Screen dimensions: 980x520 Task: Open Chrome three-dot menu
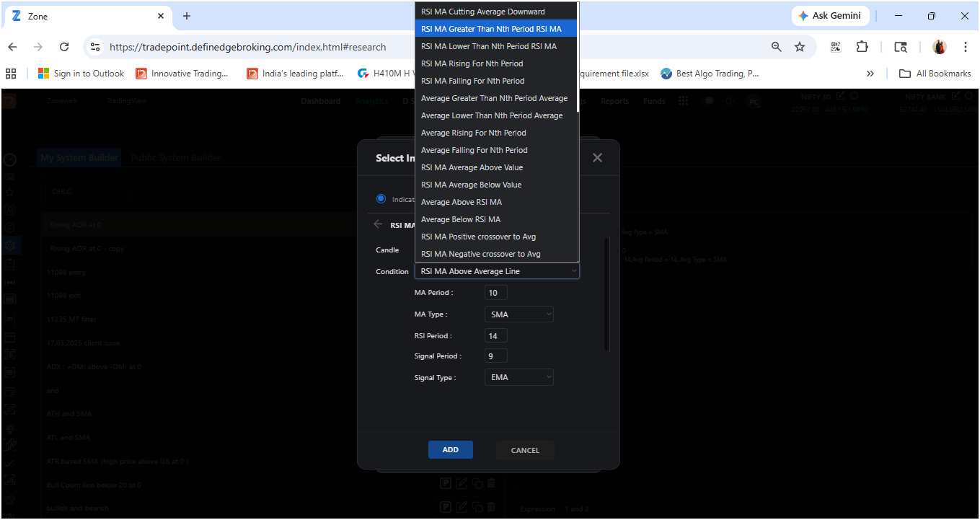(x=966, y=47)
